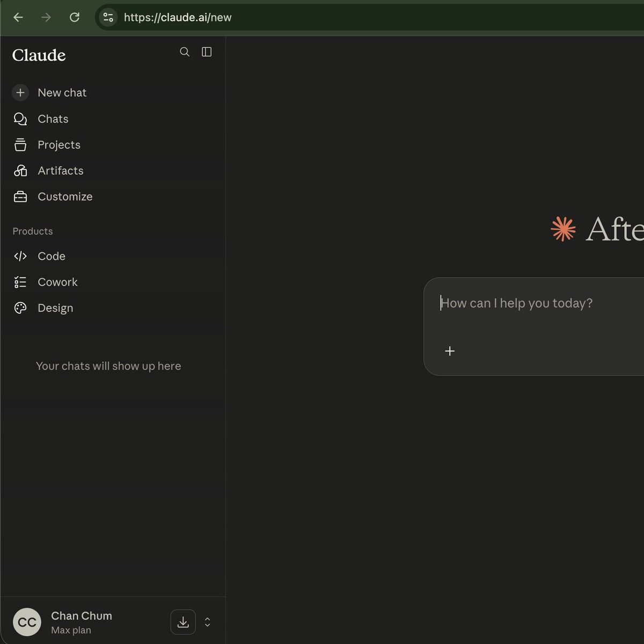
Task: Click the Chan Chum account name
Action: [82, 616]
